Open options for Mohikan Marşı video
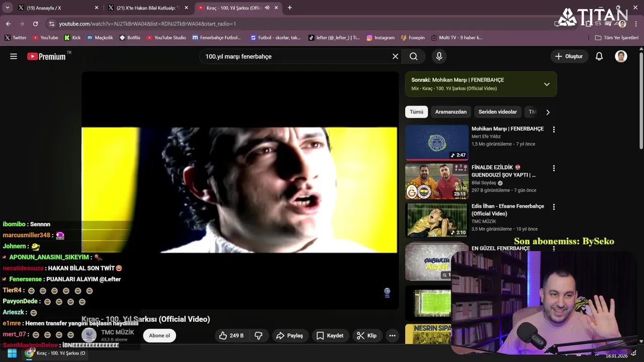644x362 pixels. [x=554, y=129]
